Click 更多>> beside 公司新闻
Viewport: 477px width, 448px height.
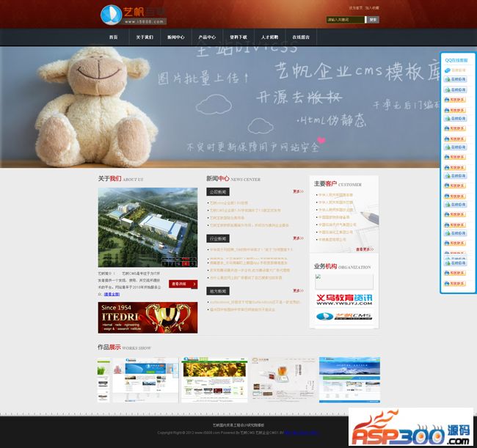pos(298,191)
